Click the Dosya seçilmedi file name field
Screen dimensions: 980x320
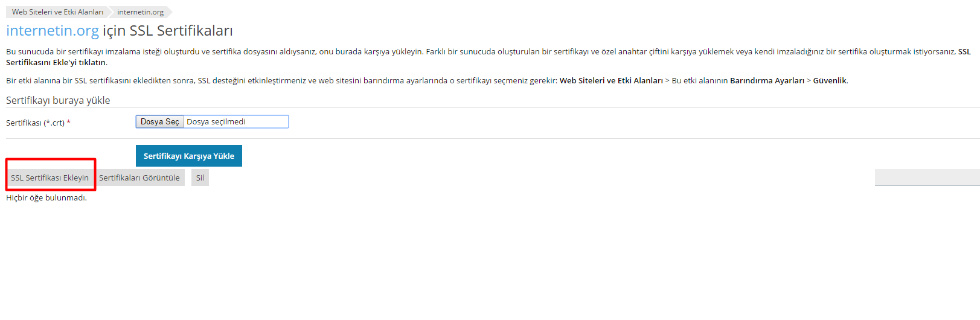click(x=236, y=122)
